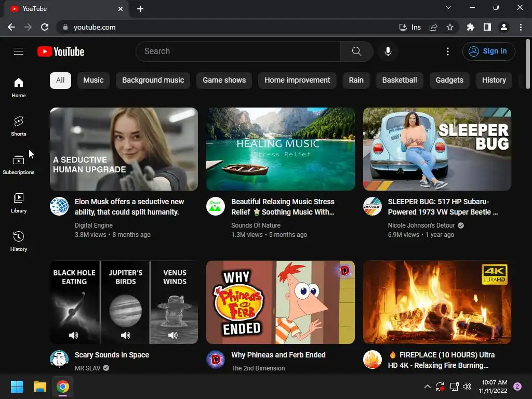Open the Seductive Human Upgrade thumbnail
The image size is (532, 399).
click(124, 149)
